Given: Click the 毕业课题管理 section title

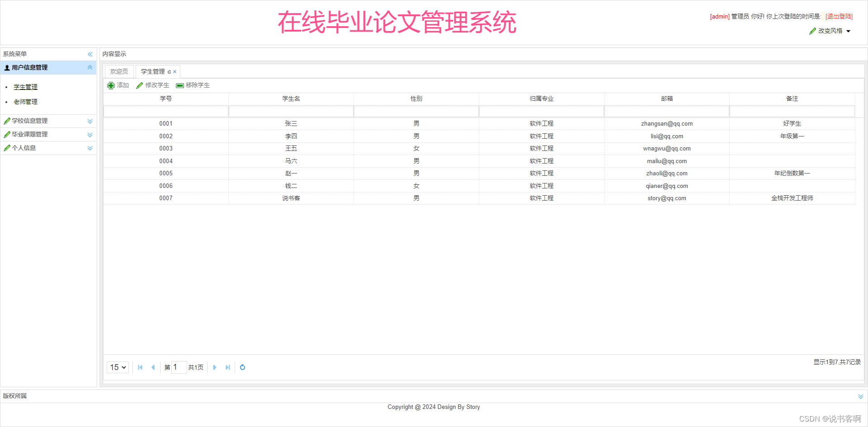Looking at the screenshot, I should (30, 135).
